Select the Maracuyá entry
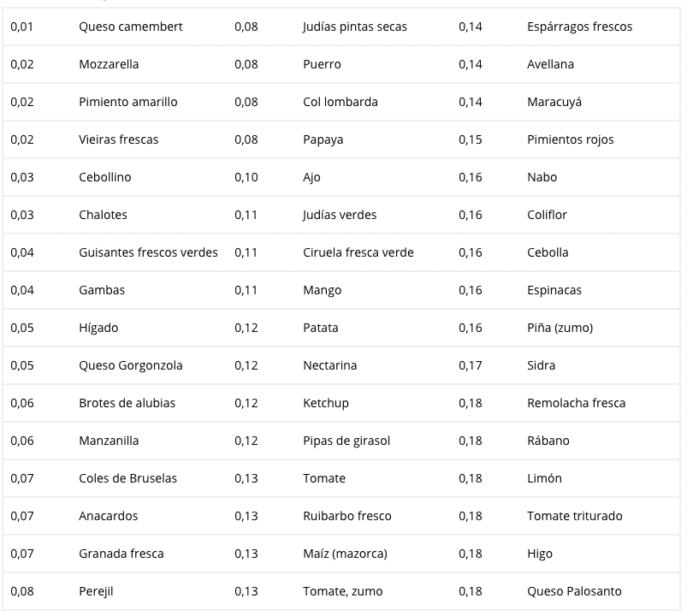 (554, 102)
